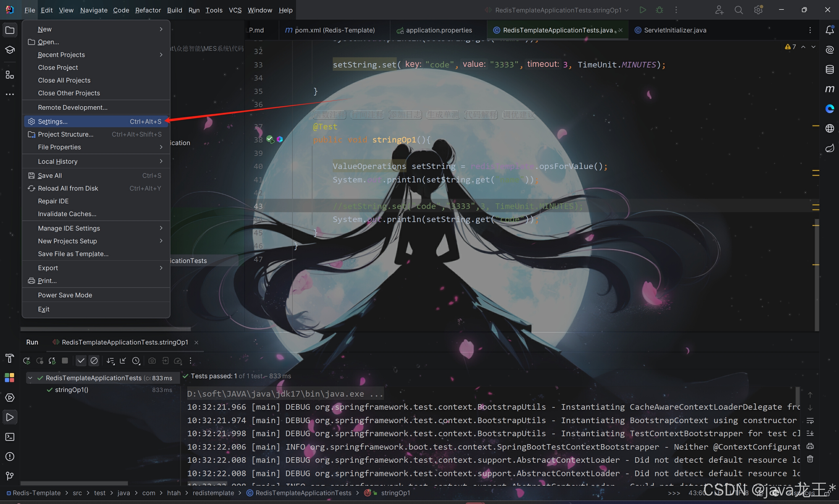Click the Maven tool window icon

click(829, 89)
